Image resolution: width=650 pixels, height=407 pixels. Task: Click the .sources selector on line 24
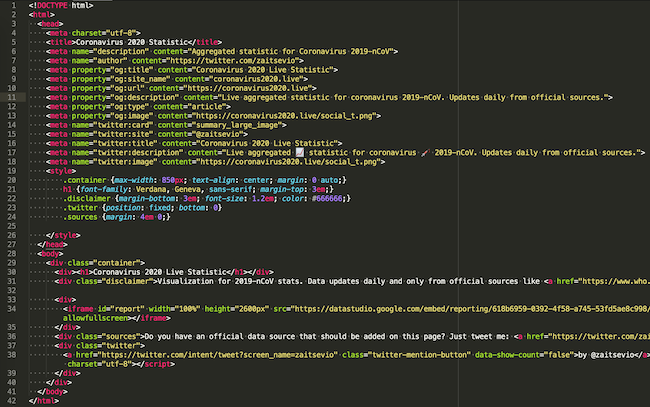point(80,217)
